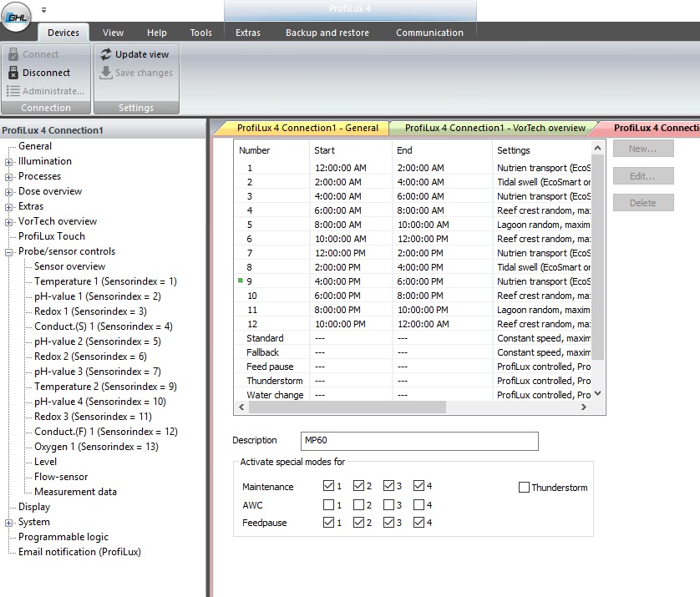Toggle Feedpause checkbox 1
This screenshot has height=597, width=700.
[x=328, y=522]
